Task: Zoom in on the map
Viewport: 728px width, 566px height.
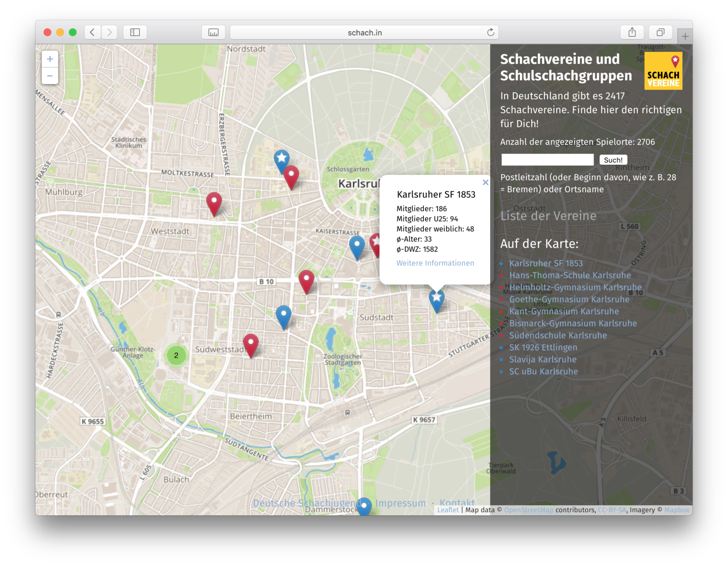Action: point(50,59)
